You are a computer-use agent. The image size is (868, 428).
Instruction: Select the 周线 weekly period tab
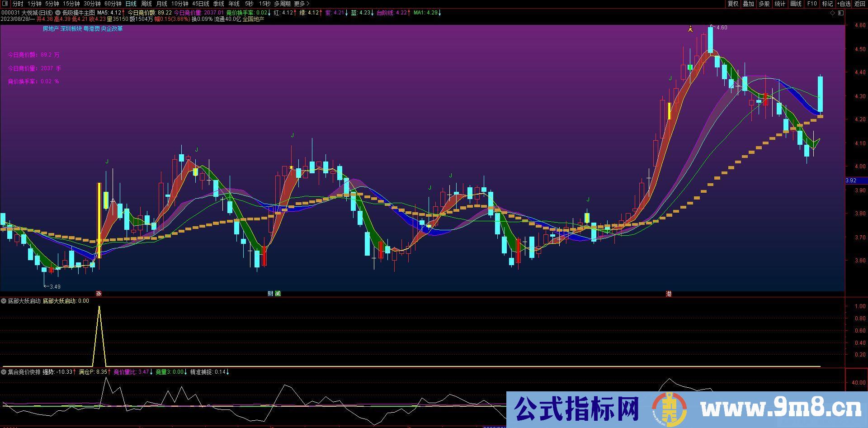pyautogui.click(x=146, y=4)
